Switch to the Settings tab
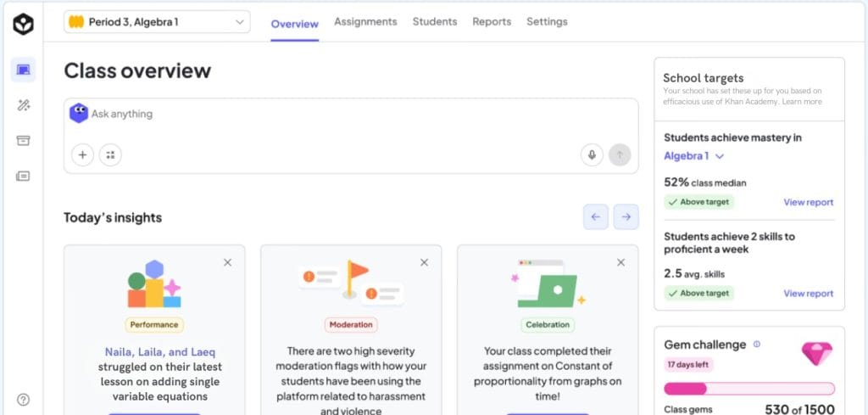868x415 pixels. click(x=547, y=21)
